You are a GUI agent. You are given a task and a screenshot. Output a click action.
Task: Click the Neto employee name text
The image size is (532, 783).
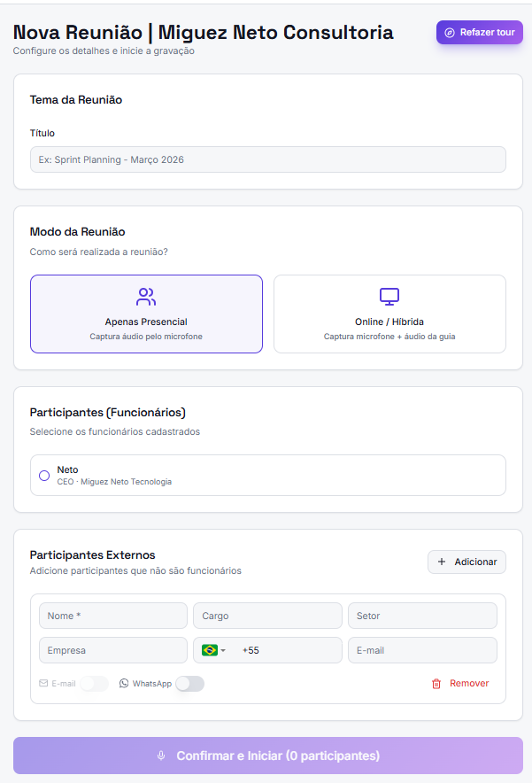(67, 469)
